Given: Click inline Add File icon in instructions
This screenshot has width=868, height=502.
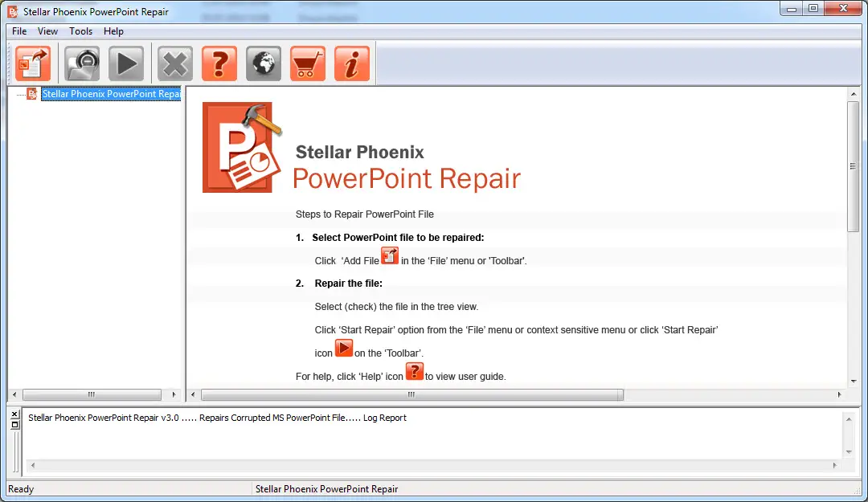Looking at the screenshot, I should [x=390, y=255].
